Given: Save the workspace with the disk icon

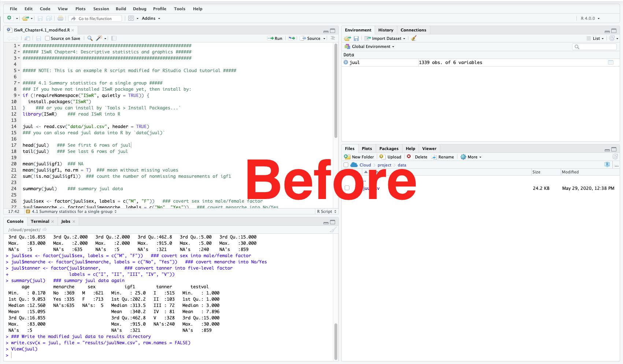Looking at the screenshot, I should (356, 38).
